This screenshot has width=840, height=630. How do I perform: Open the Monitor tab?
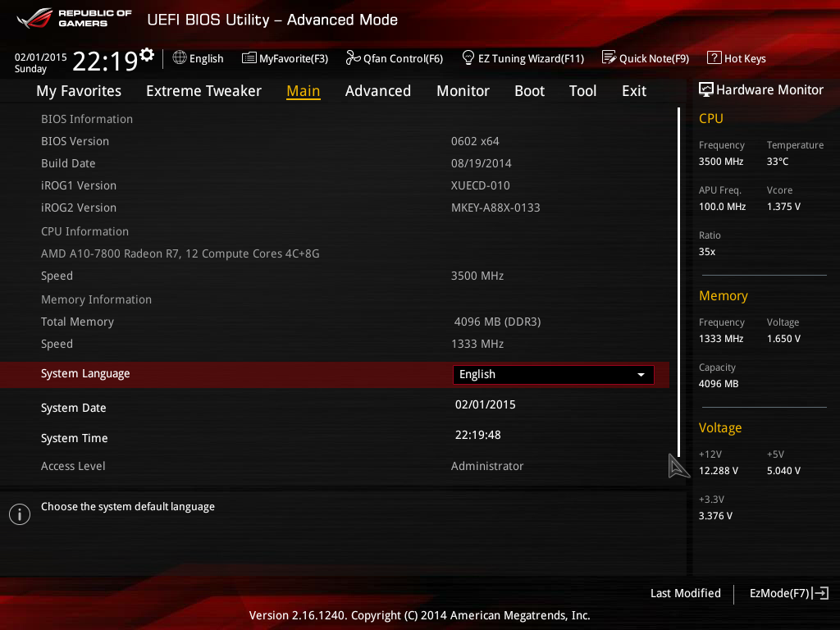[463, 91]
